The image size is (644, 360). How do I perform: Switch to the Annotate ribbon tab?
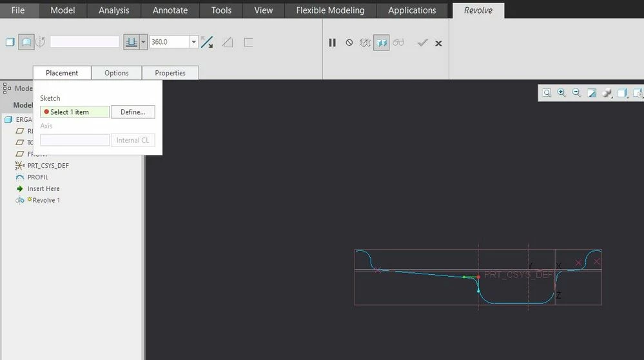pyautogui.click(x=170, y=10)
